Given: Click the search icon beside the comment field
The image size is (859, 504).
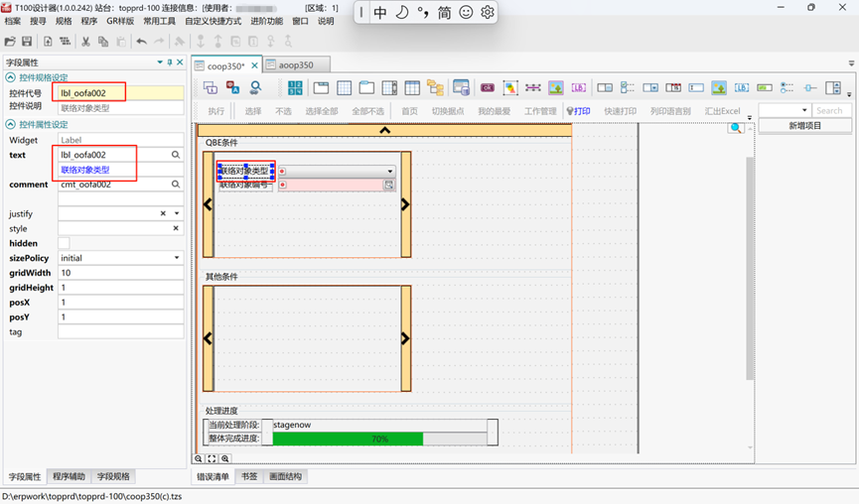Looking at the screenshot, I should coord(176,185).
